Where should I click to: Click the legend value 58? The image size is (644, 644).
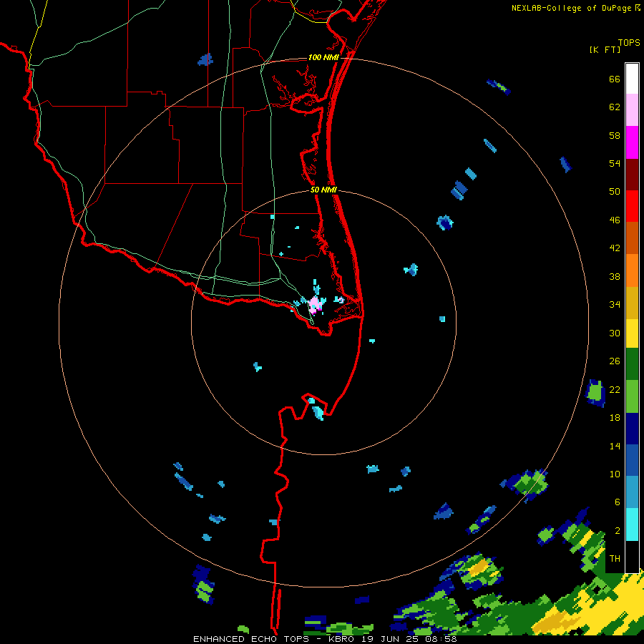coord(615,135)
